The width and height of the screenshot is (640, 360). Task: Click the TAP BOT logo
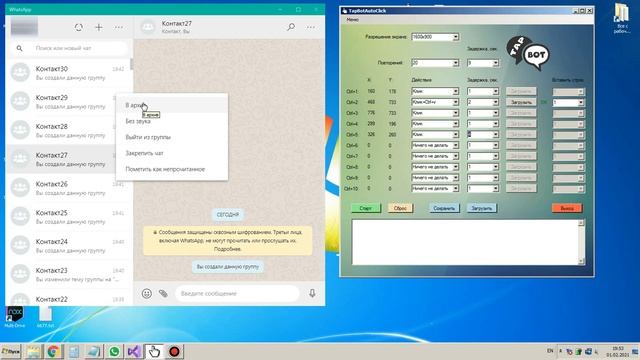pos(528,53)
